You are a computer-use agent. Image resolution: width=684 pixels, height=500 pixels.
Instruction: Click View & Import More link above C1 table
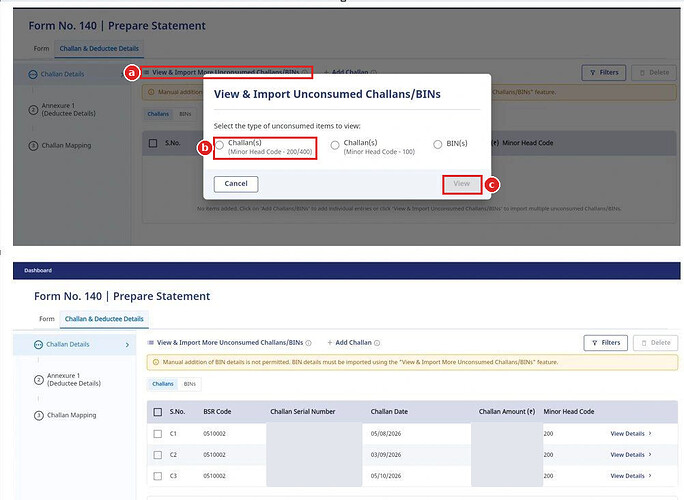point(230,342)
